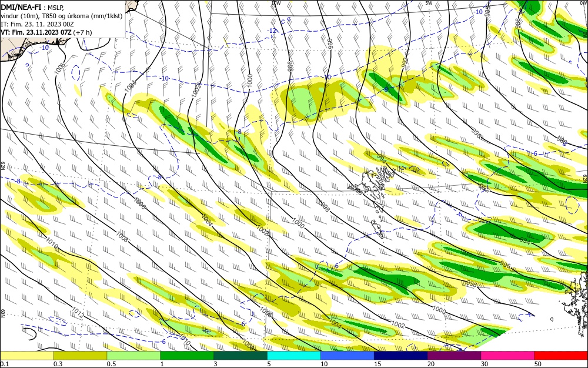Click the olive 0.3–0.5 legend swatch
This screenshot has width=588, height=368.
click(80, 356)
